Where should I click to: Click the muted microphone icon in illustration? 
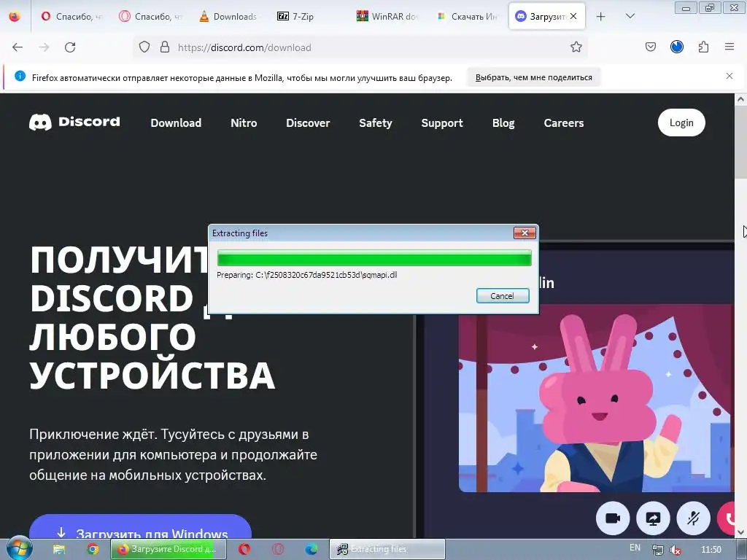(x=693, y=518)
